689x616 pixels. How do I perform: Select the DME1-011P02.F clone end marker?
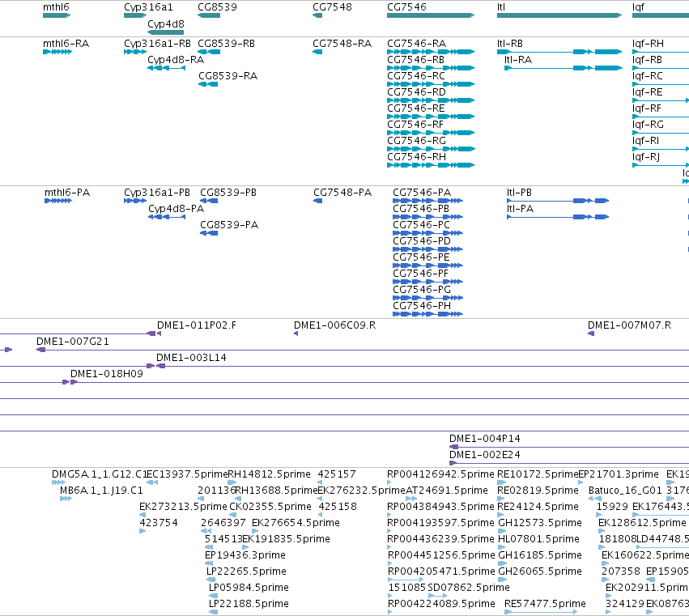pos(159,334)
